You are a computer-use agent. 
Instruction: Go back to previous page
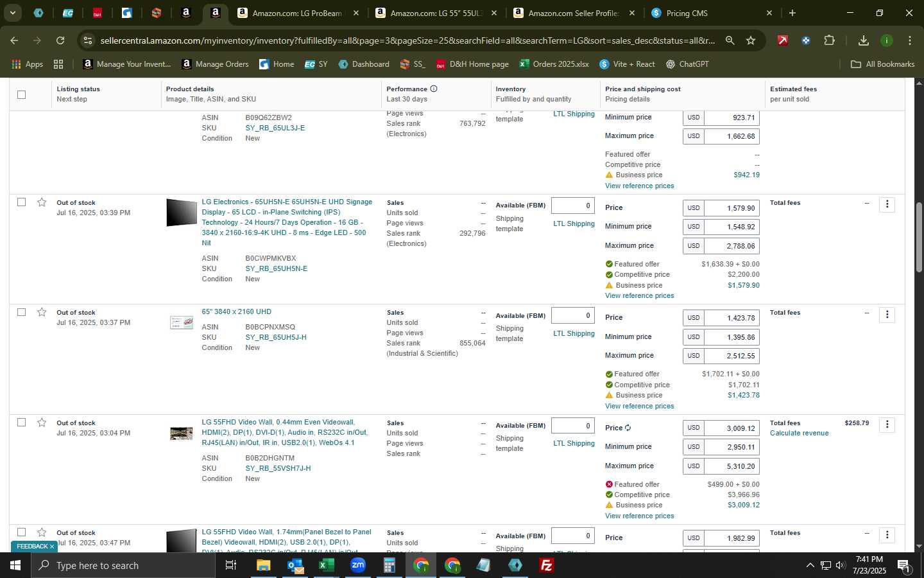click(x=14, y=40)
